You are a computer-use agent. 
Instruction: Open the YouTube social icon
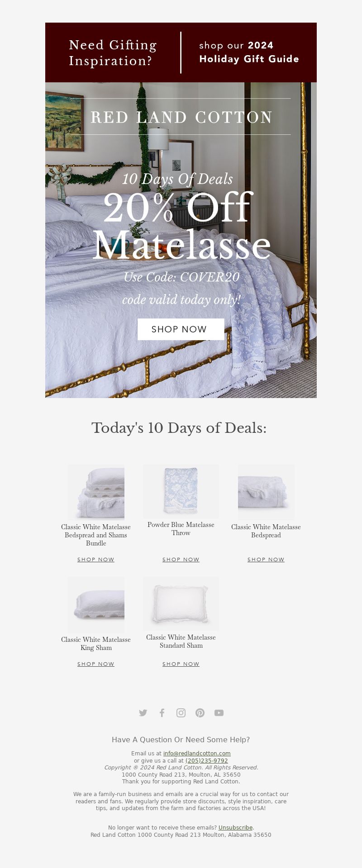pyautogui.click(x=219, y=713)
